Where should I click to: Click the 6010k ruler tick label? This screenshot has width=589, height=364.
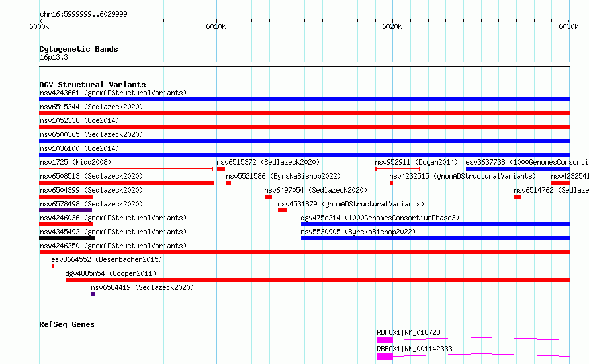[x=216, y=26]
